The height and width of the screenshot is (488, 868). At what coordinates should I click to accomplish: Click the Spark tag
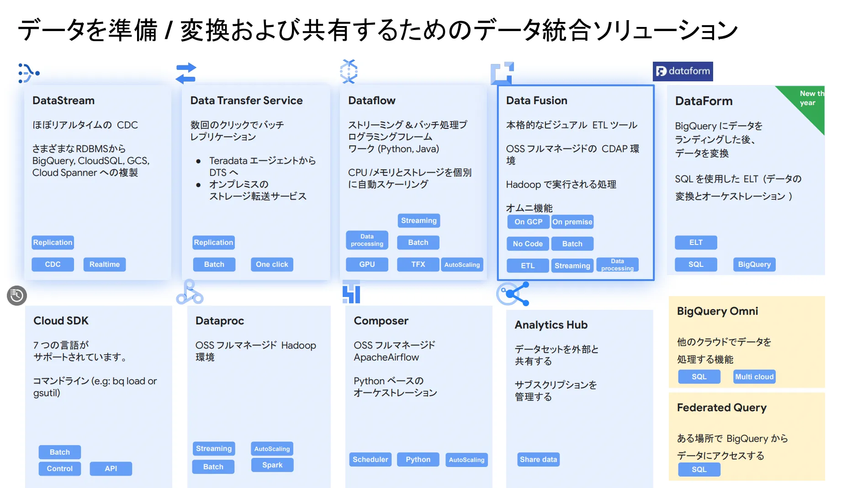point(272,465)
